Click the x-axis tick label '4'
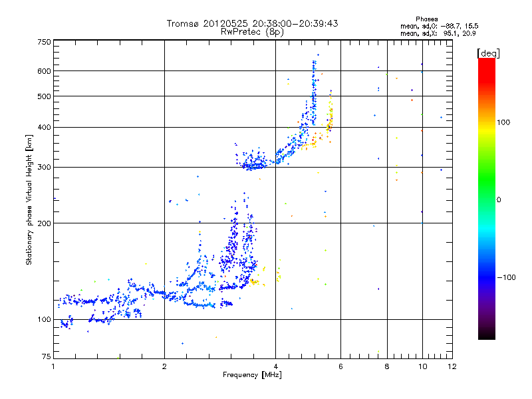This screenshot has height=399, width=532. 275,366
